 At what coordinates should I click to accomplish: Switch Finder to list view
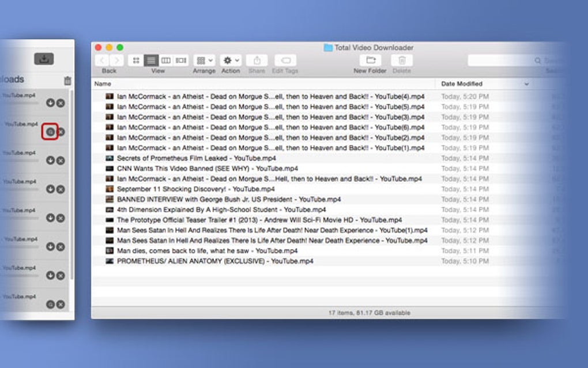click(151, 61)
